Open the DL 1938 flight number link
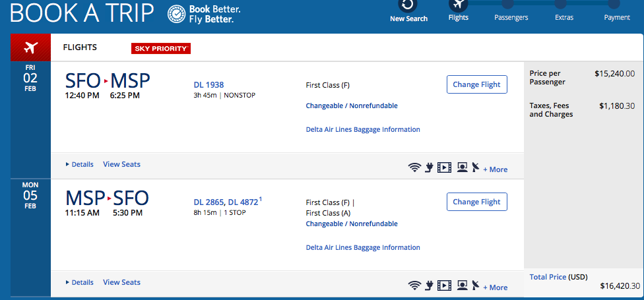Screen dimensions: 644x300 tap(209, 84)
